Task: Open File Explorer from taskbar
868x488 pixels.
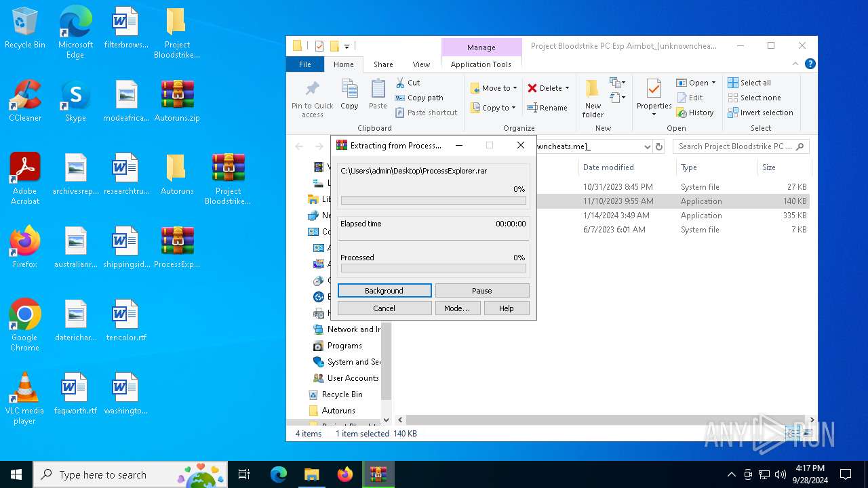Action: coord(311,474)
